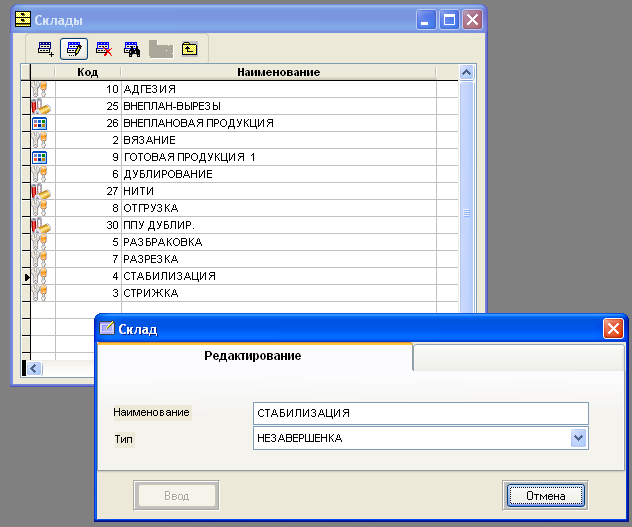Click the scroll up arrow in Склады list
Viewport: 632px width, 527px height.
tap(466, 73)
